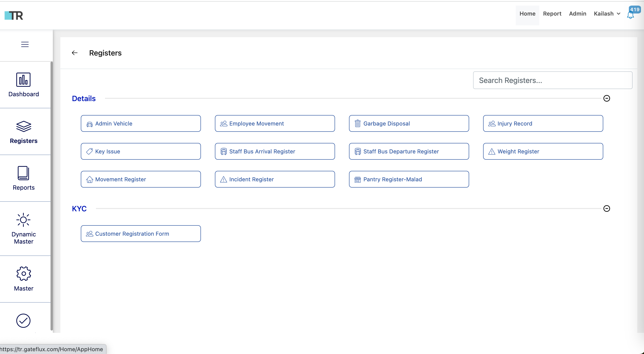Open the Weight Register
Viewport: 644px width, 354px height.
pyautogui.click(x=543, y=151)
